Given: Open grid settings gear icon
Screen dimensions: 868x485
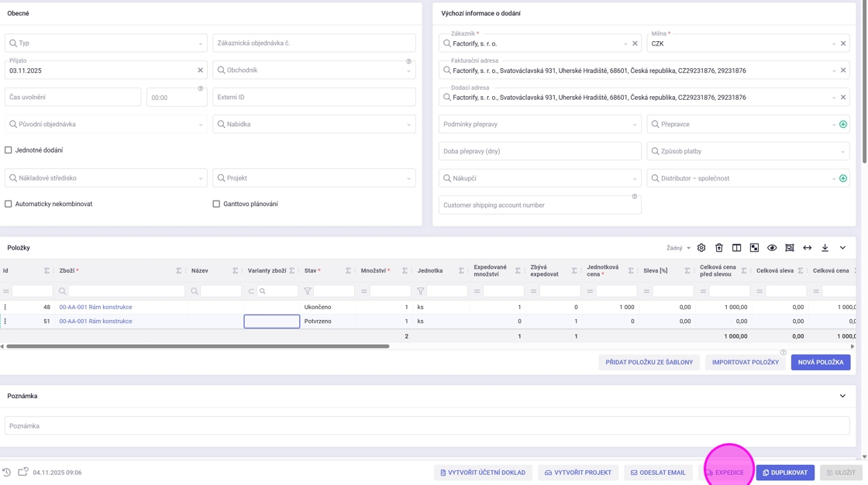Looking at the screenshot, I should click(701, 248).
